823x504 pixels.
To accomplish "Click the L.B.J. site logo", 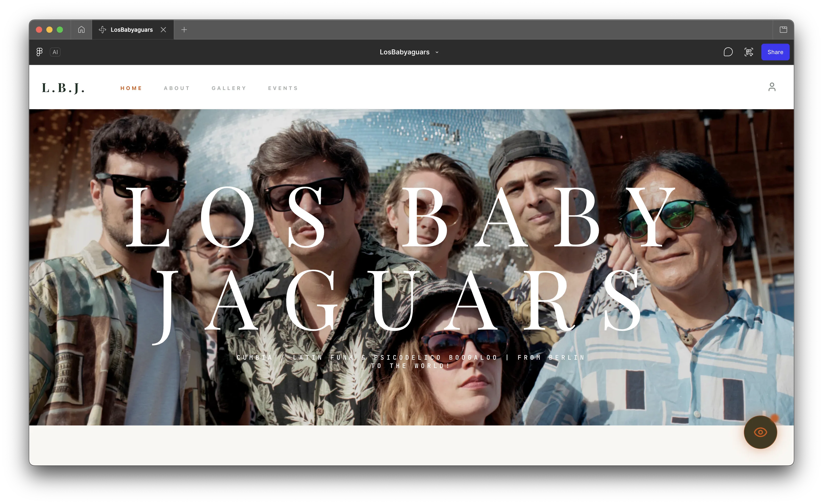I will (x=63, y=88).
